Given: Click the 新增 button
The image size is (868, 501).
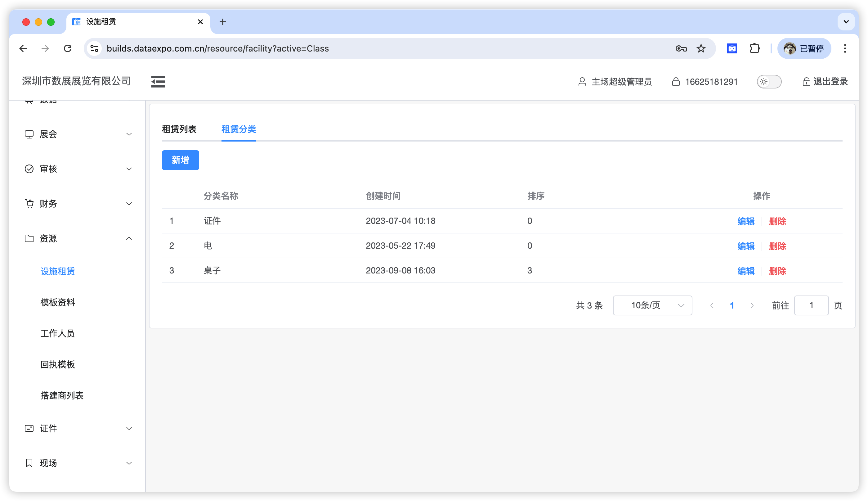Looking at the screenshot, I should coord(180,160).
